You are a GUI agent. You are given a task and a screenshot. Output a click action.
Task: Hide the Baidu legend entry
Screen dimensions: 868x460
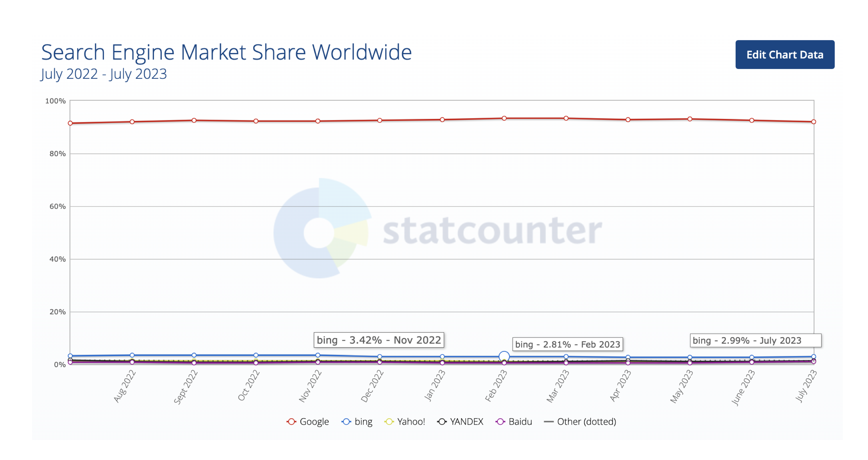click(x=514, y=421)
